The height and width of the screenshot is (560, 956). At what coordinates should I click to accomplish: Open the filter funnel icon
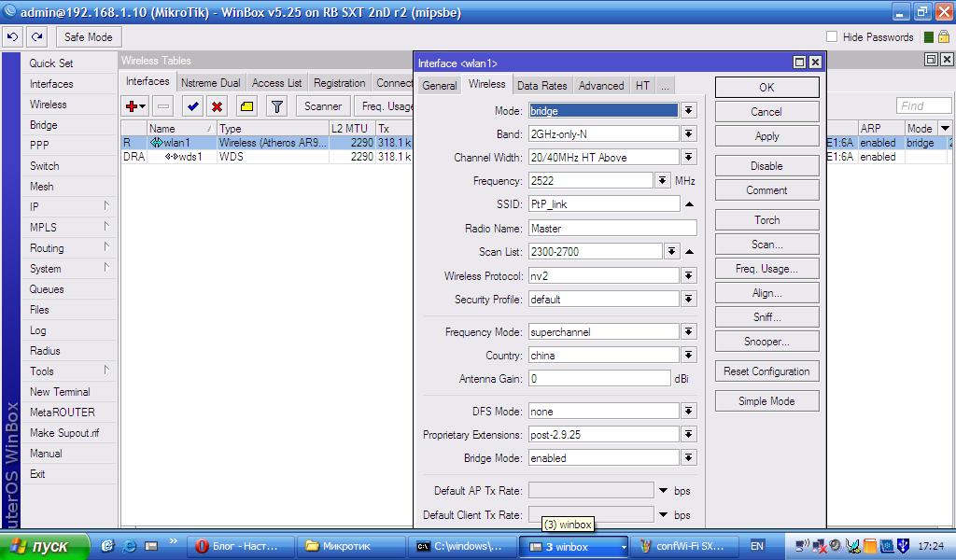coord(276,106)
